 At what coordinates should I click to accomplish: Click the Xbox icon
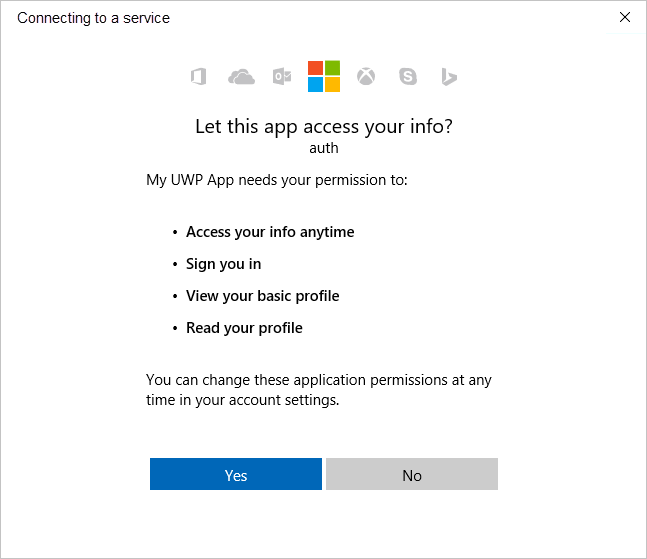tap(367, 77)
